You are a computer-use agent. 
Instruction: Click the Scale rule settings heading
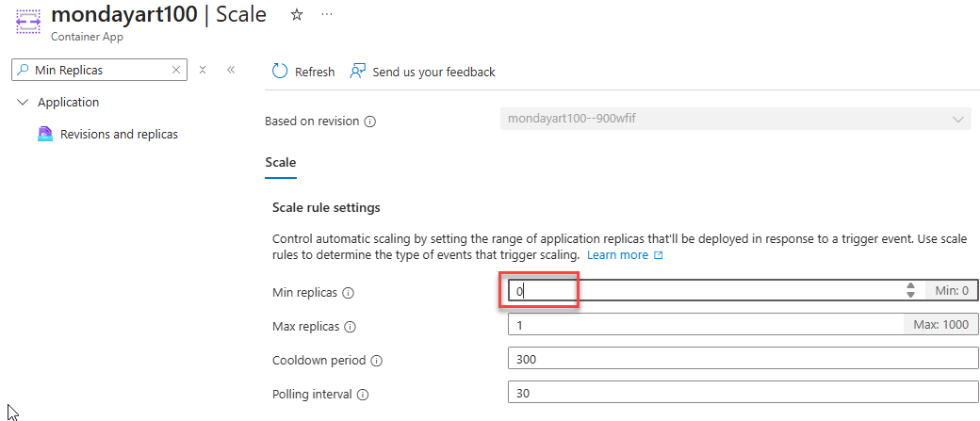pos(326,207)
